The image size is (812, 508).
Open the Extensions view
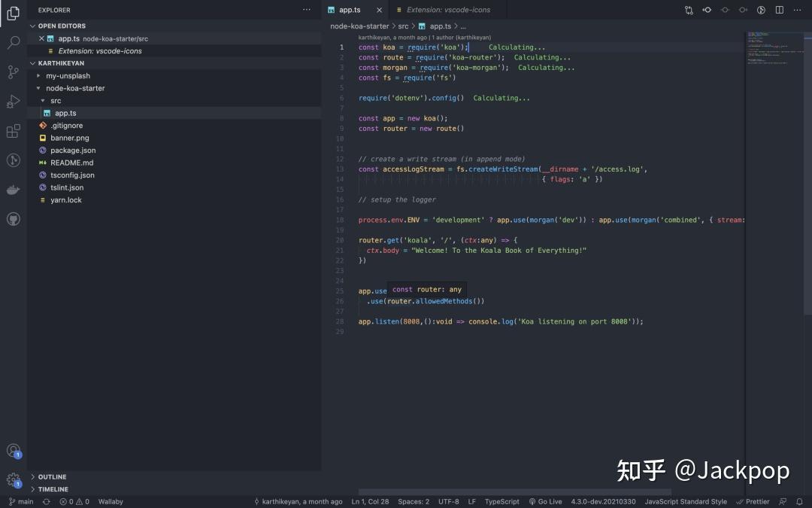tap(12, 132)
